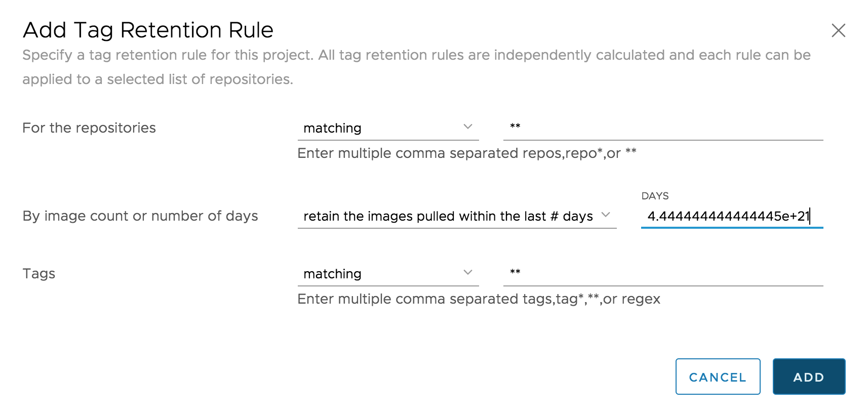Close the Add Tag Retention Rule dialog
Viewport: 868px width, 416px height.
point(838,30)
